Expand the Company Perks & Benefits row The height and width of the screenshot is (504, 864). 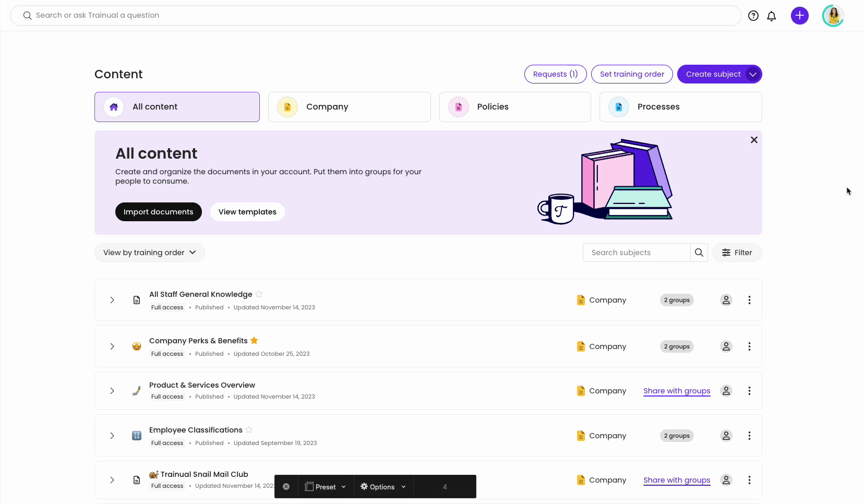[112, 346]
